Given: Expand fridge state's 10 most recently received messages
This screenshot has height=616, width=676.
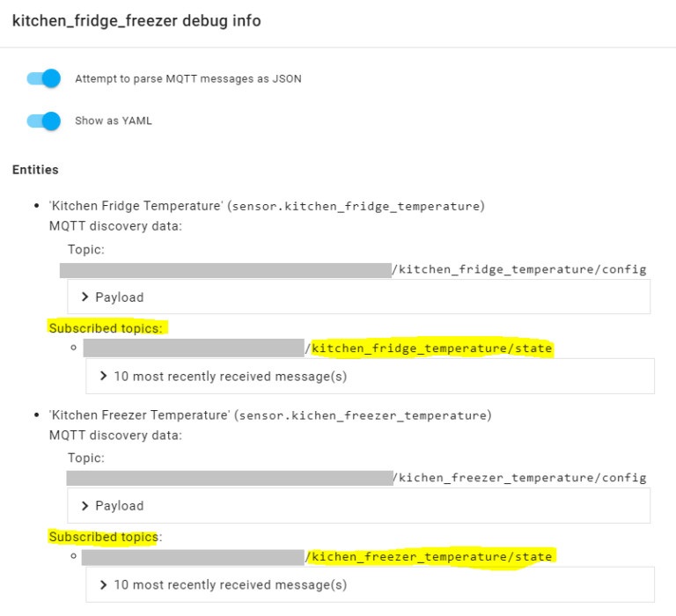Looking at the screenshot, I should 370,376.
